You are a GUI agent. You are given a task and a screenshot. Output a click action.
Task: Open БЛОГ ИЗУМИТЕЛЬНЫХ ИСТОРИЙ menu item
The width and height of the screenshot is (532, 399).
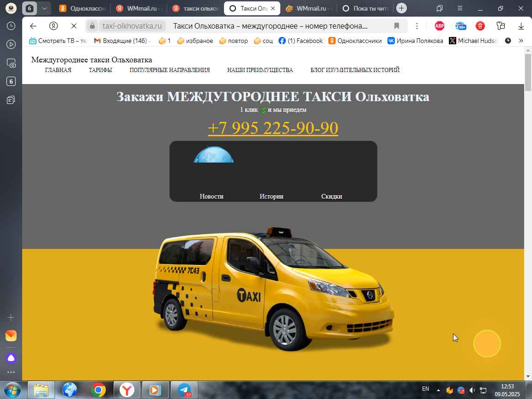pyautogui.click(x=355, y=70)
